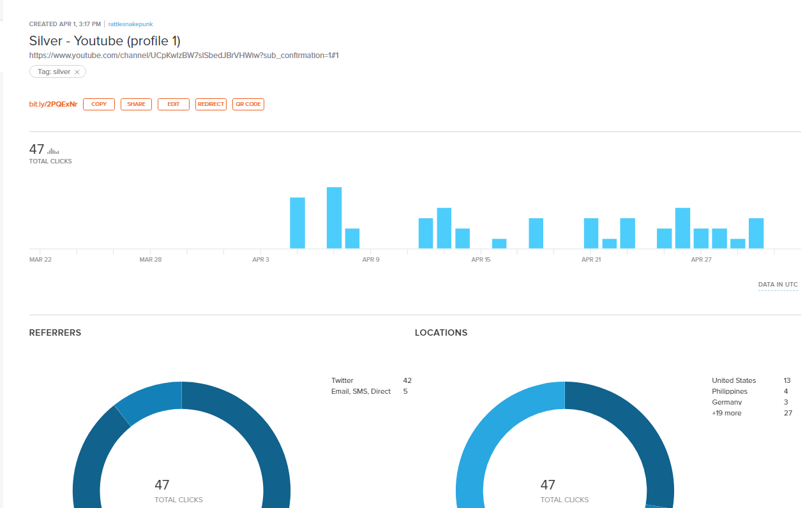This screenshot has height=508, width=812.
Task: Open the rattlesnakepunk profile link
Action: point(130,24)
